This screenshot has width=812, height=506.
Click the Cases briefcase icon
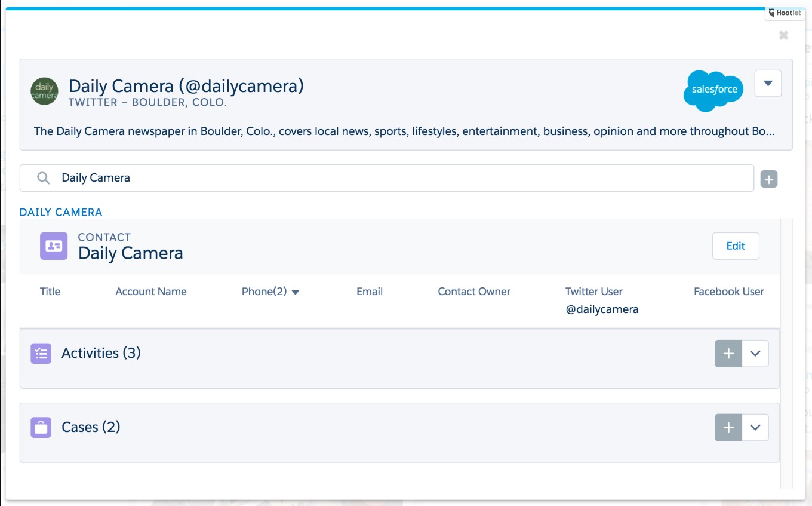pyautogui.click(x=41, y=428)
